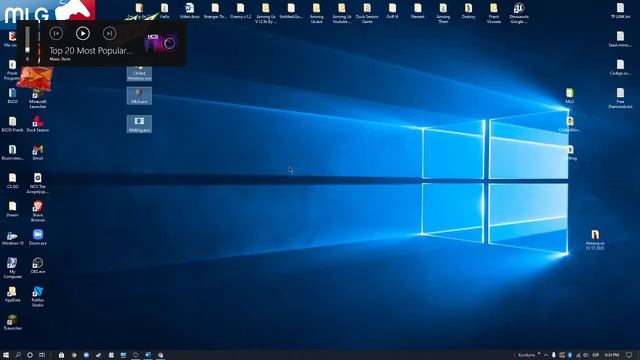640x360 pixels.
Task: Open the MLG folder on right side
Action: click(569, 96)
